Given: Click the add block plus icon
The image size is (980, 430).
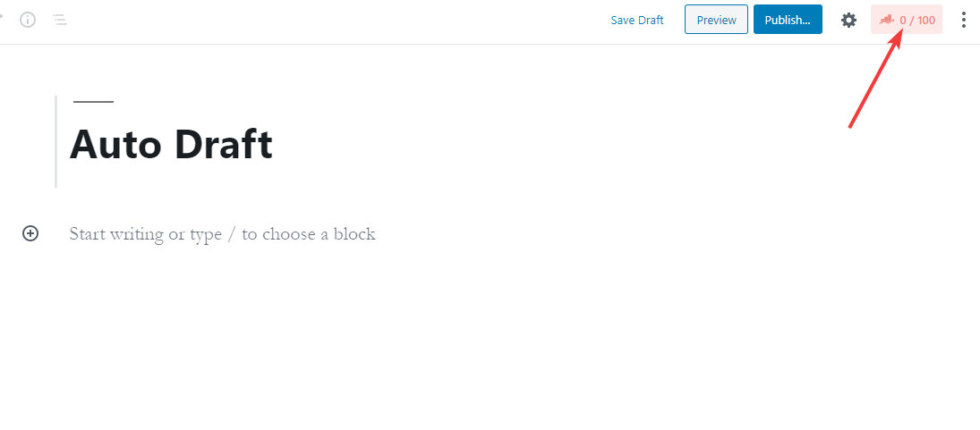Looking at the screenshot, I should point(30,234).
